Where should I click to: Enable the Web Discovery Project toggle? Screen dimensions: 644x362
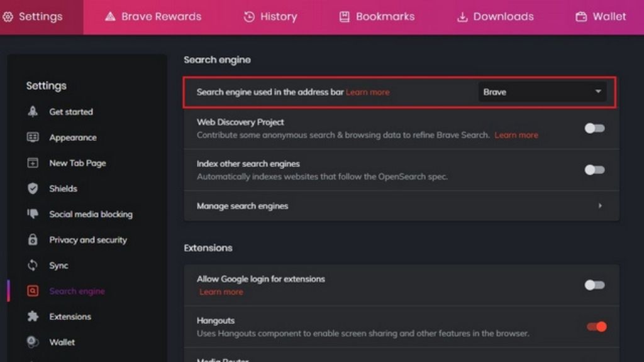pyautogui.click(x=594, y=128)
